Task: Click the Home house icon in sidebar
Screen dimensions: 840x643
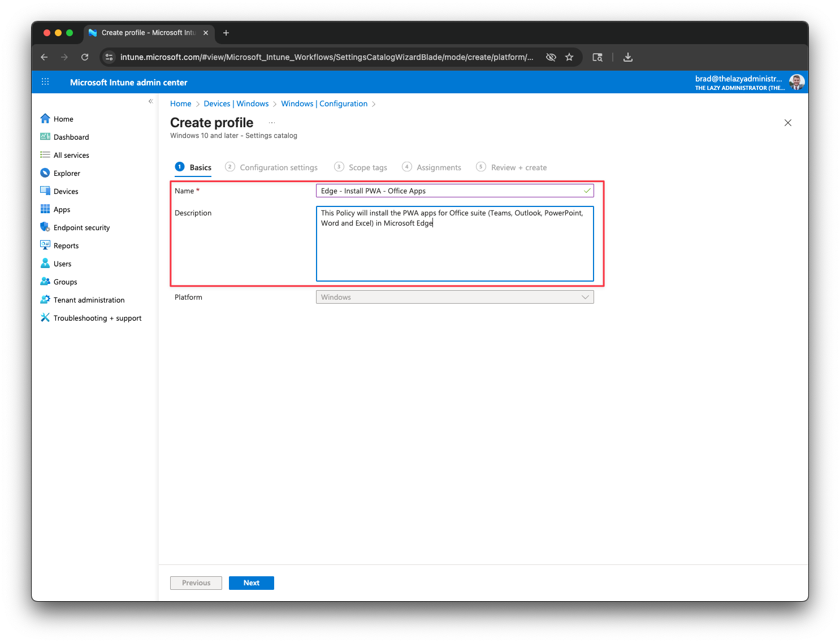Action: tap(45, 118)
